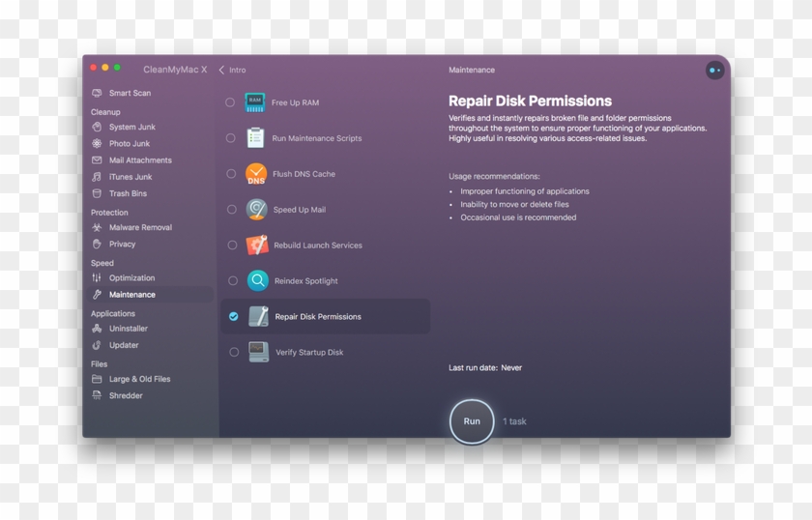Open Smart Scan in the sidebar
This screenshot has height=520, width=812.
click(x=129, y=94)
